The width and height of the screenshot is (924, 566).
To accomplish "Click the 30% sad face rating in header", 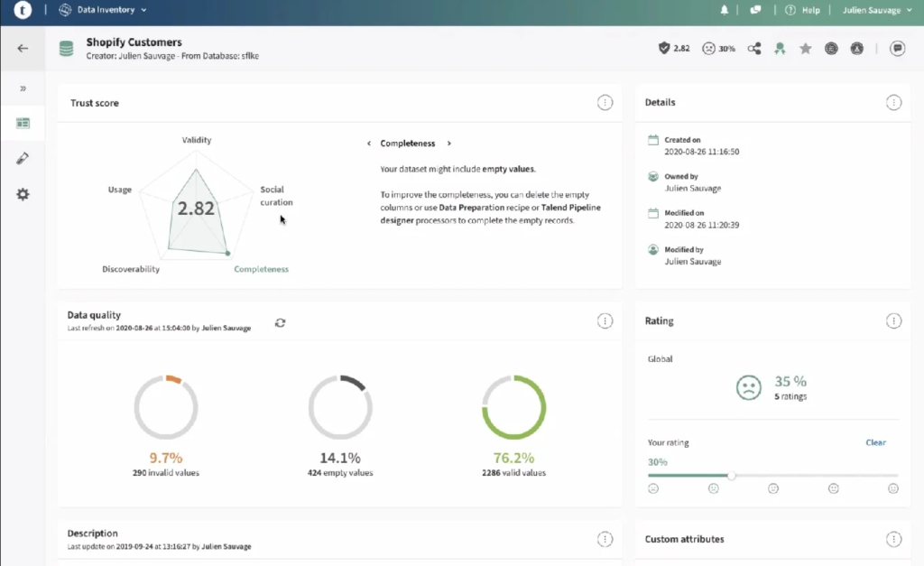I will click(719, 49).
